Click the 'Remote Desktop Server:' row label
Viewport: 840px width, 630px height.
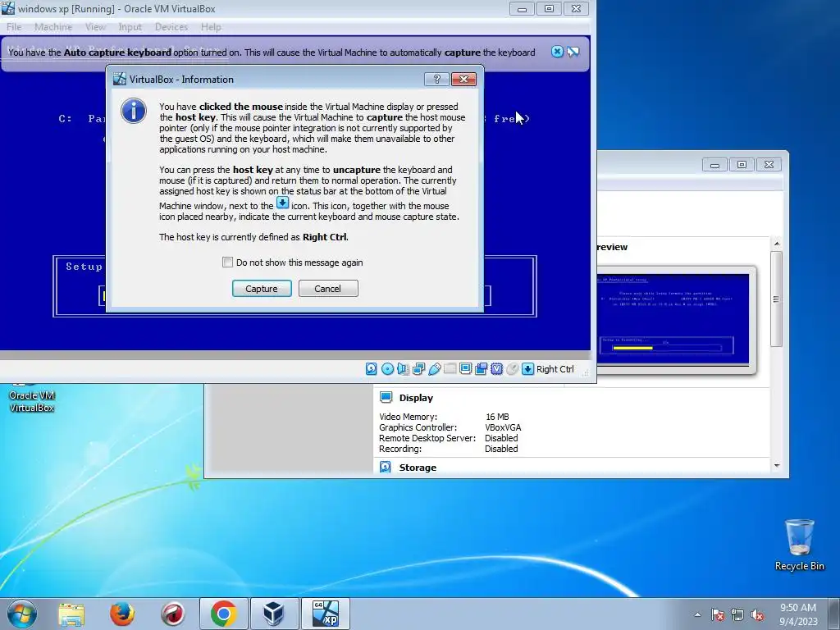click(x=427, y=438)
